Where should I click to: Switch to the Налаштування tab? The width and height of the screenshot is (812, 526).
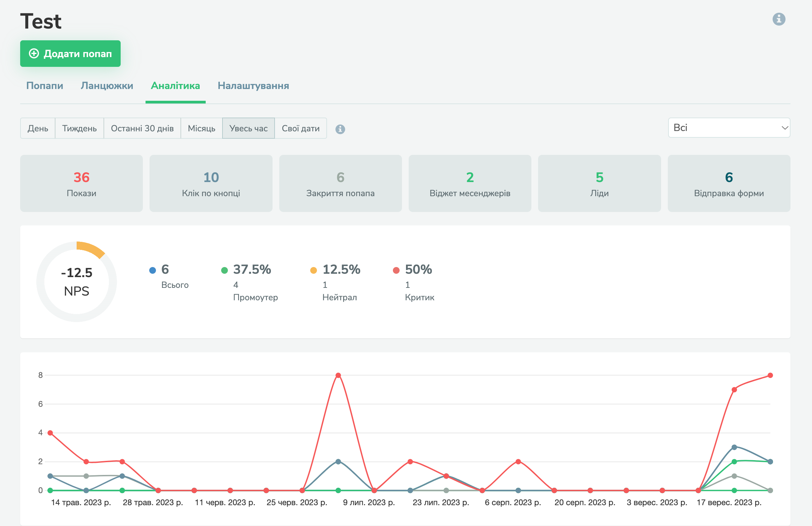pyautogui.click(x=253, y=86)
